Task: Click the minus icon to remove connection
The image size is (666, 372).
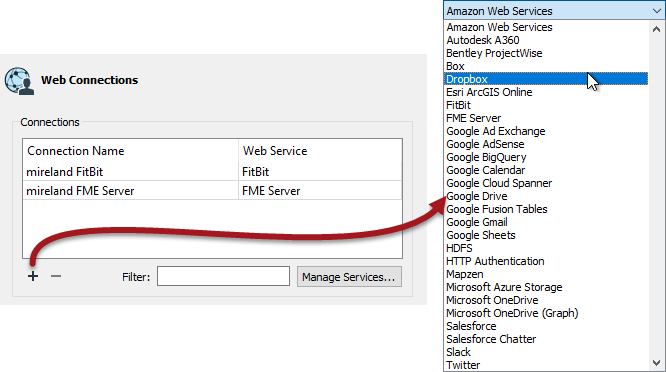Action: [x=56, y=276]
